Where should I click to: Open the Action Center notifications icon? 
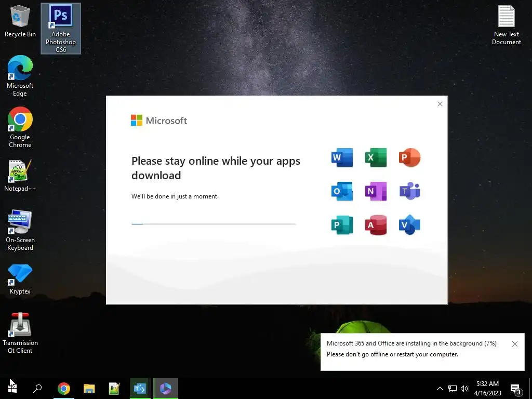point(516,389)
